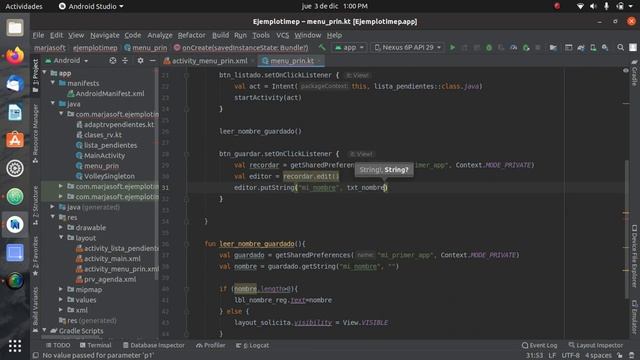Collapse the res folder arrow
Image resolution: width=640 pixels, height=360 pixels.
pos(53,217)
